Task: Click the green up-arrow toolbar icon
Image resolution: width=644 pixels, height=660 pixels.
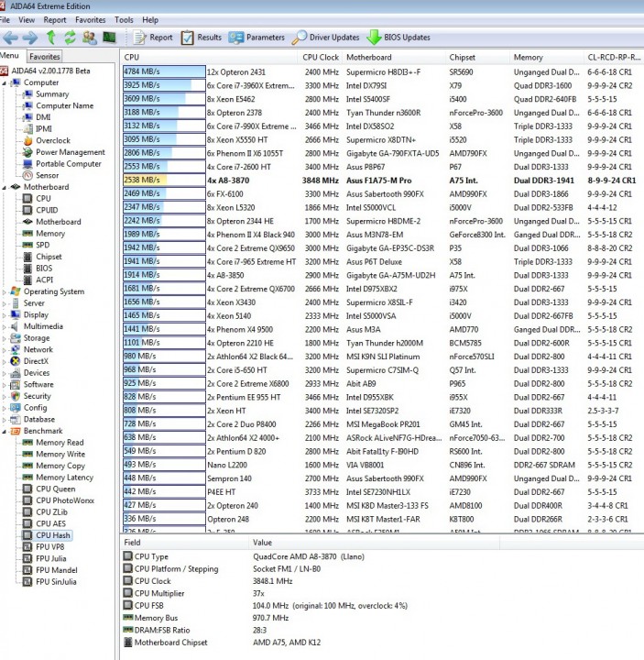Action: click(51, 38)
